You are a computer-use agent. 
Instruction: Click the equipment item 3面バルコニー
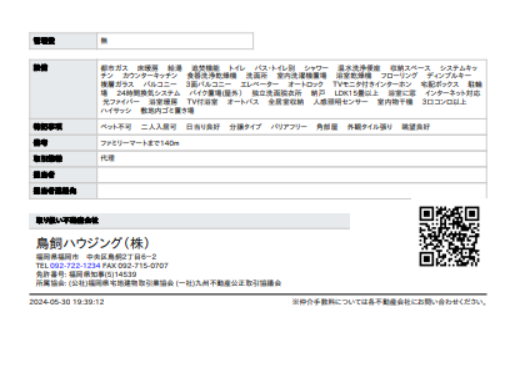point(209,84)
